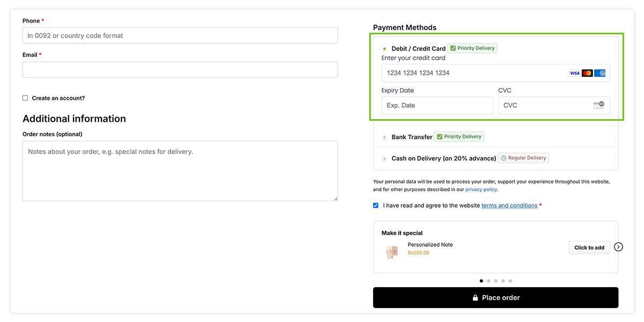The width and height of the screenshot is (644, 322).
Task: Click the Personalized Note product title
Action: click(x=430, y=245)
